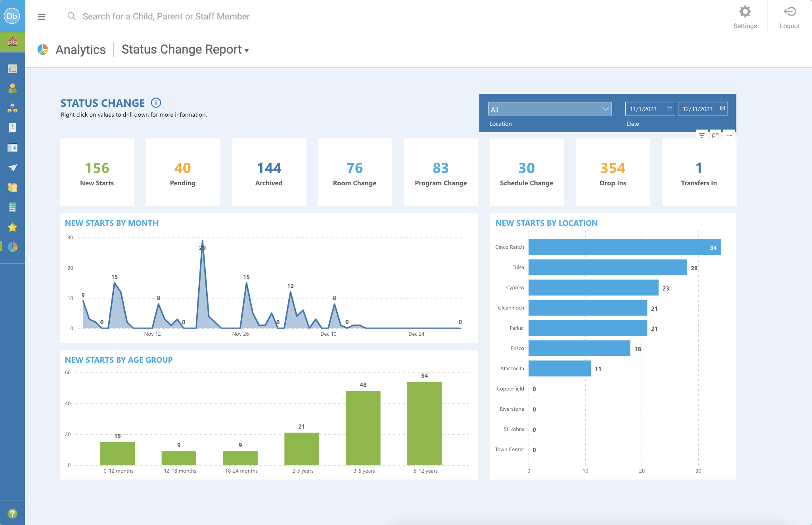The image size is (812, 525).
Task: Click the search field for a child or parent
Action: [x=166, y=16]
